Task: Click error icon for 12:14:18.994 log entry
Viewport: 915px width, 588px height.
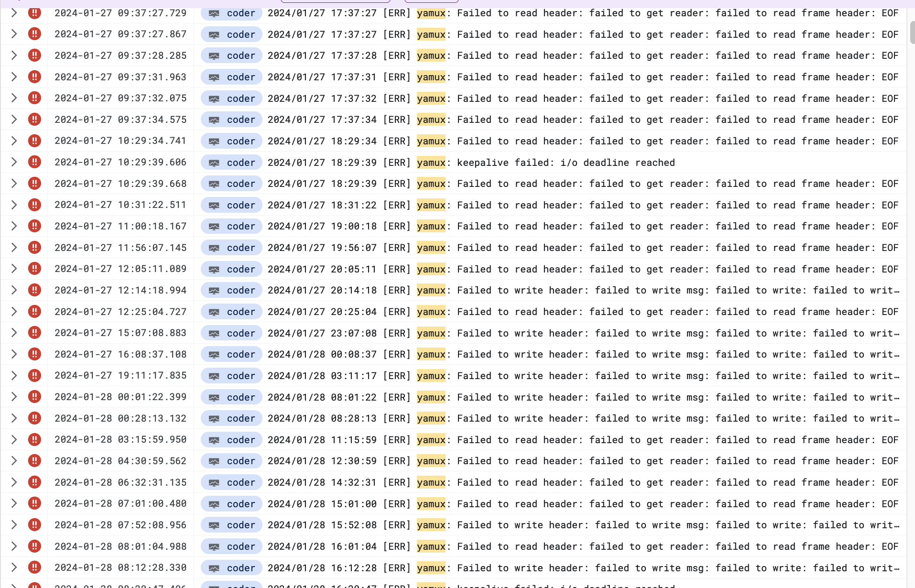Action: tap(34, 290)
